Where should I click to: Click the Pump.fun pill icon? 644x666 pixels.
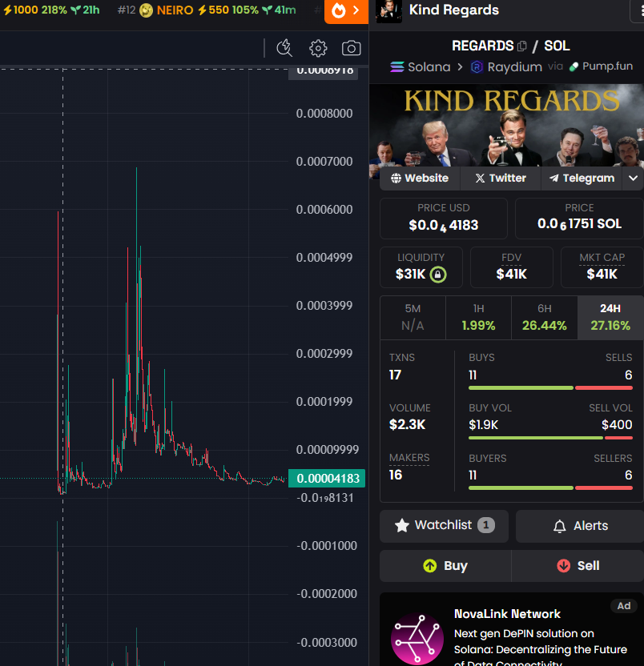574,66
